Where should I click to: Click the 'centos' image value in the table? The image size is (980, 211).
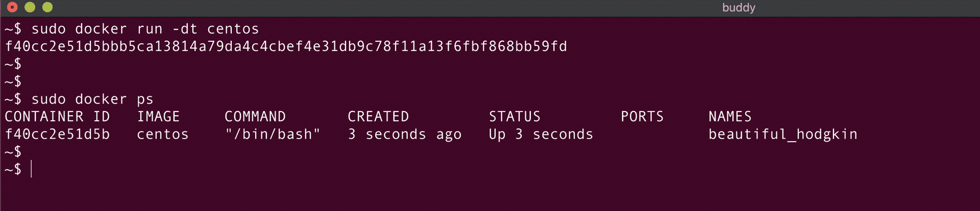coord(162,135)
